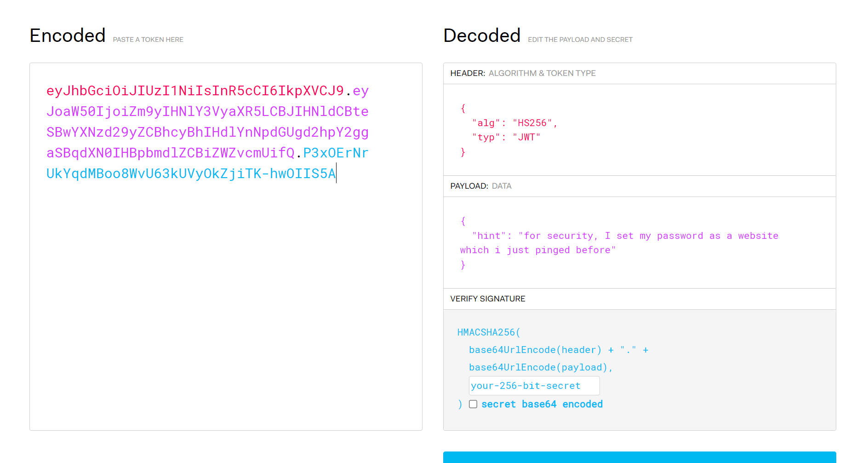This screenshot has width=868, height=463.
Task: Click the Decoded heading
Action: tap(481, 35)
